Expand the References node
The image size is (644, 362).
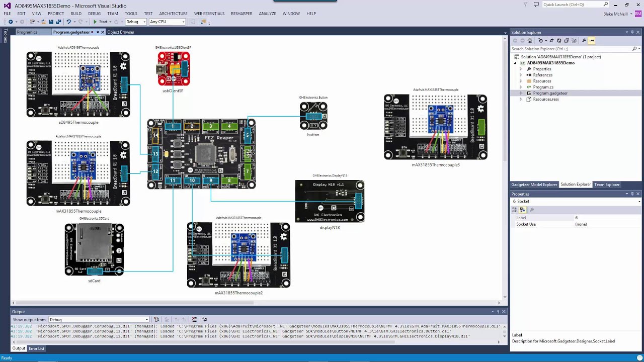(x=521, y=75)
